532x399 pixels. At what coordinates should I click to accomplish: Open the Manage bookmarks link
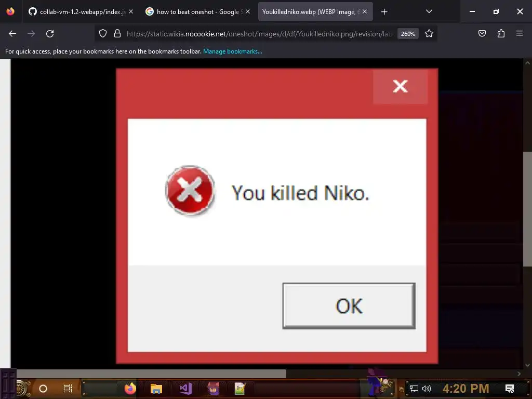[232, 51]
